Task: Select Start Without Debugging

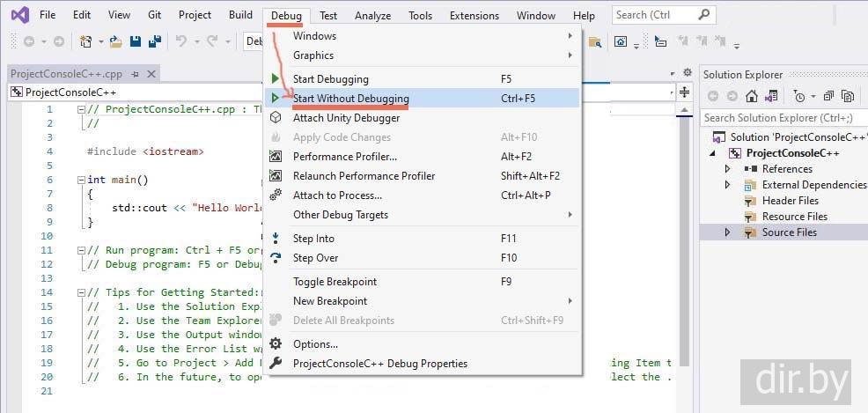Action: 423,99
